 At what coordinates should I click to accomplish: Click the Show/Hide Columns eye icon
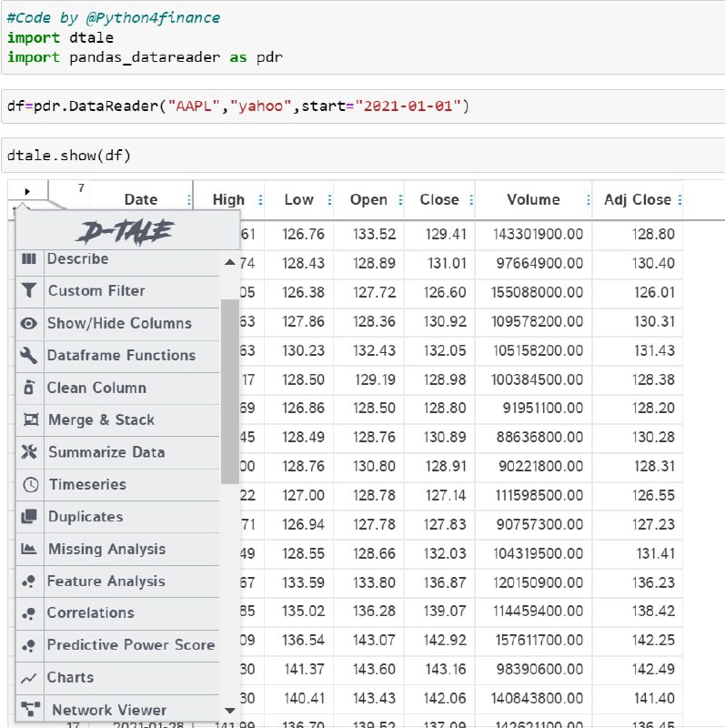coord(29,323)
